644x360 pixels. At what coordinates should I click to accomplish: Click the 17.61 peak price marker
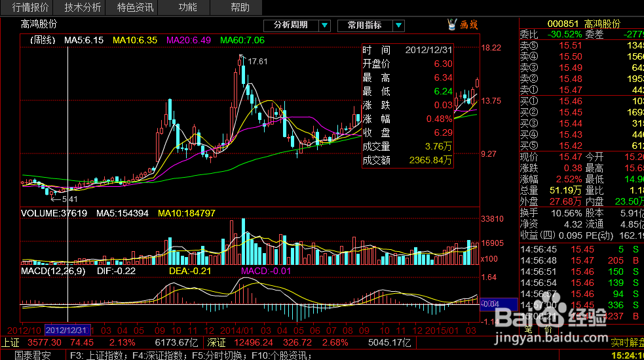[x=257, y=62]
